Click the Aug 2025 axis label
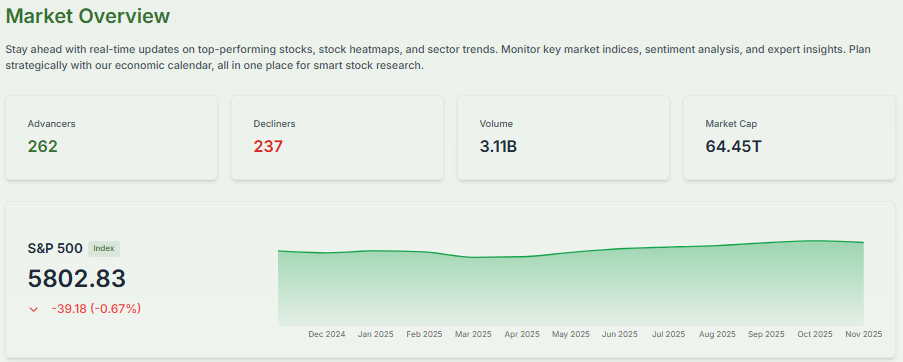The width and height of the screenshot is (903, 362). click(x=717, y=334)
